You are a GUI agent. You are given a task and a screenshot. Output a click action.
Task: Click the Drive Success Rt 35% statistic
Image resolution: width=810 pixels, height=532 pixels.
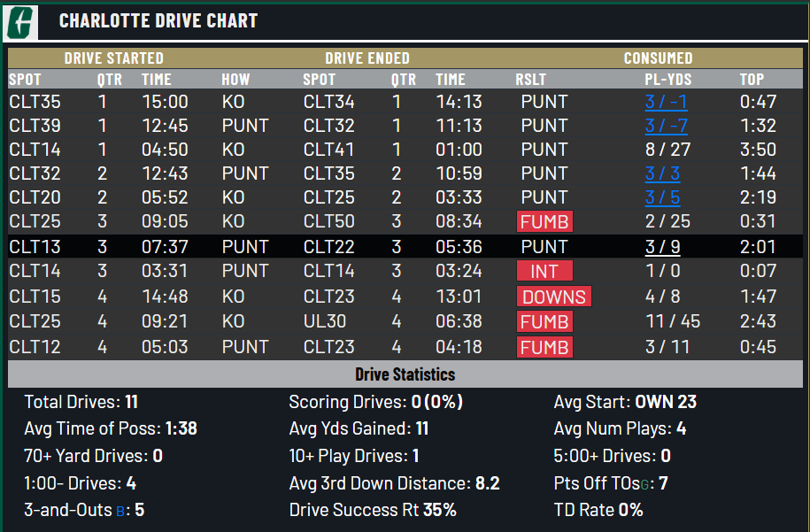[x=373, y=510]
